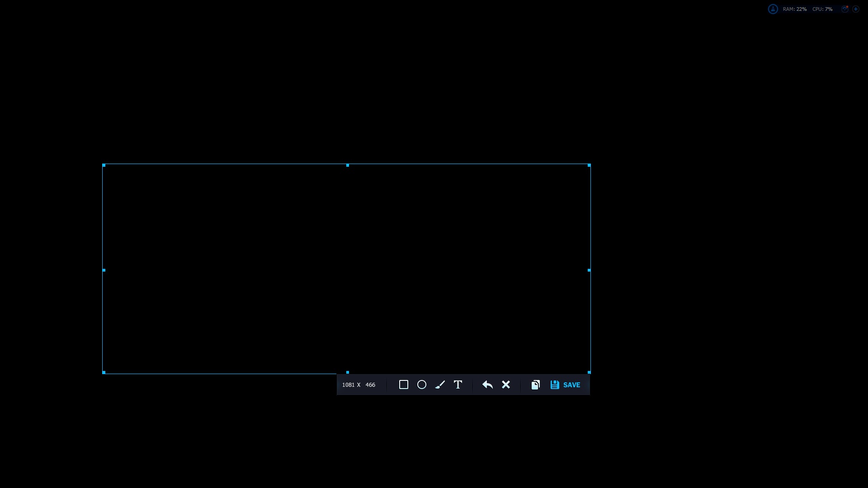Click the left-middle selection edge handle
868x488 pixels.
coord(104,270)
